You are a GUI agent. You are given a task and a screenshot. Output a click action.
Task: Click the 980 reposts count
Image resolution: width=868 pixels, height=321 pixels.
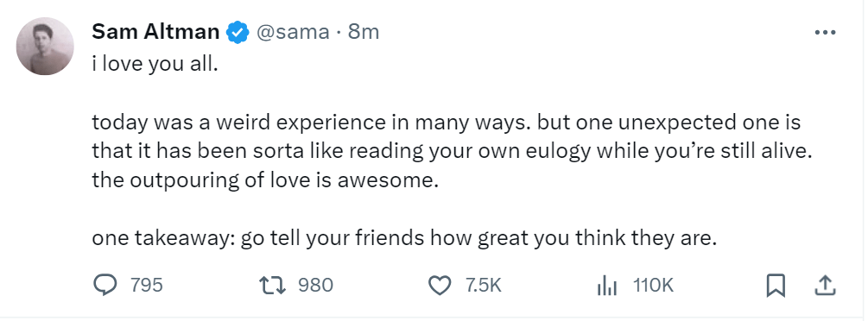point(316,286)
